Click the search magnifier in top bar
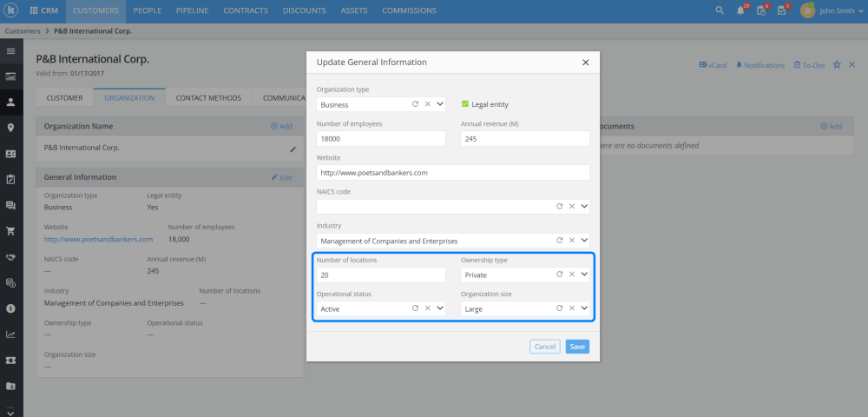 [x=720, y=10]
